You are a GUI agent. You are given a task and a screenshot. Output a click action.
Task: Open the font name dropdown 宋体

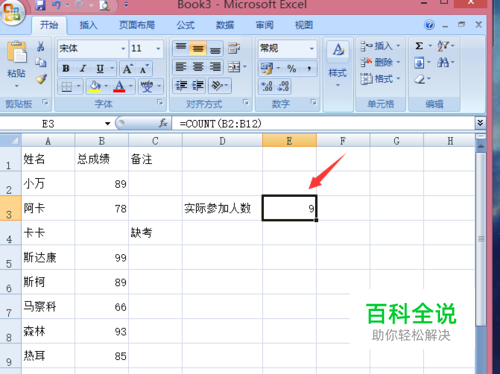[x=123, y=49]
